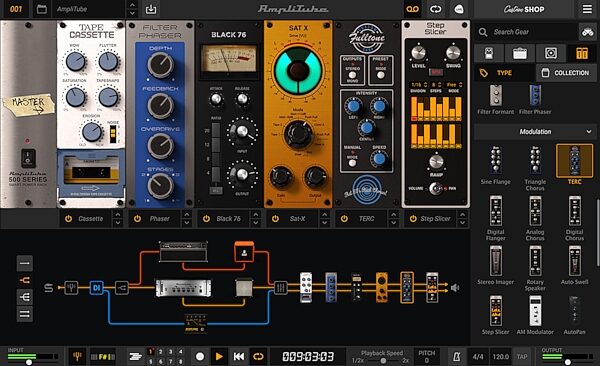Viewport: 600px width, 366px height.
Task: Click the rewind to start button
Action: 239,357
